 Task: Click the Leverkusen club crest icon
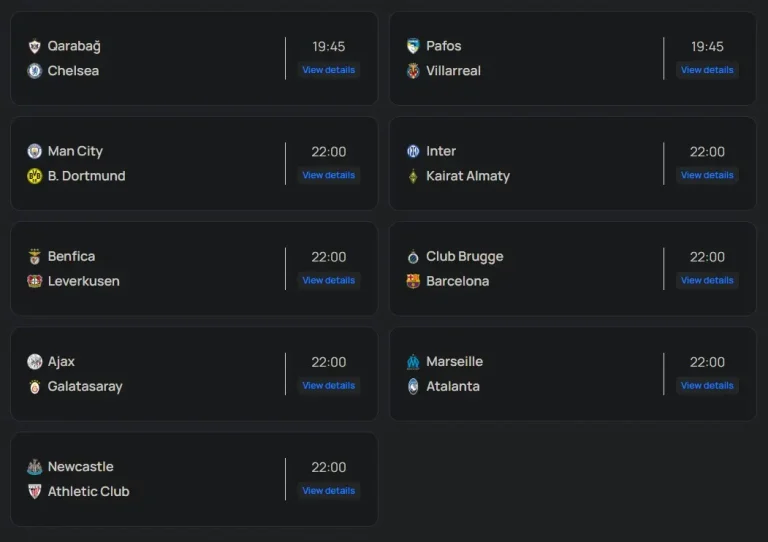pyautogui.click(x=34, y=281)
